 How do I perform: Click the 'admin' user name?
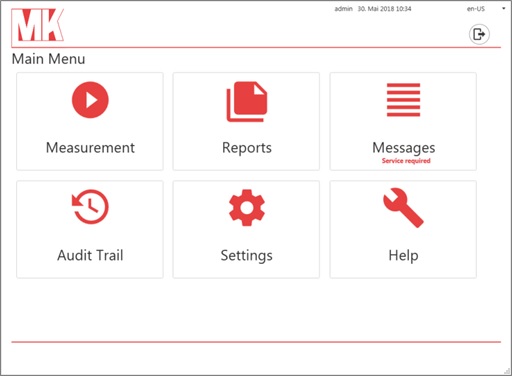pyautogui.click(x=344, y=9)
